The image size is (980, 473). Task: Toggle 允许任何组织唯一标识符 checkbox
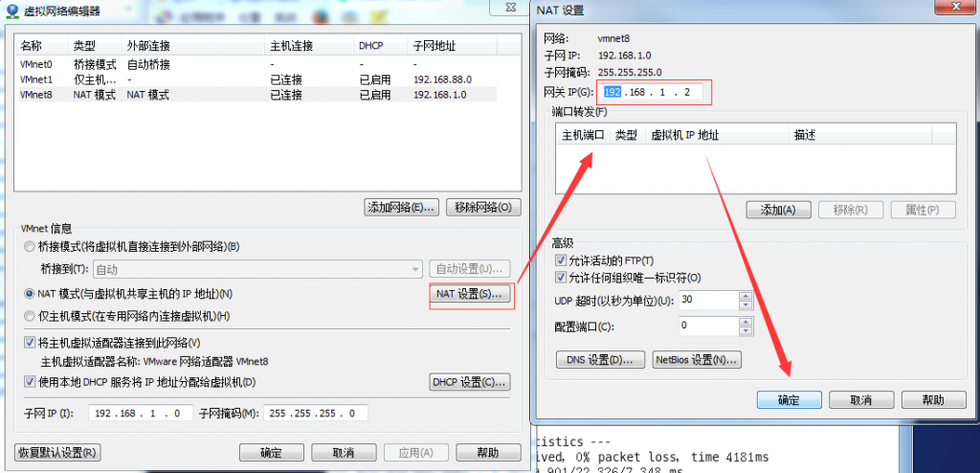[561, 277]
